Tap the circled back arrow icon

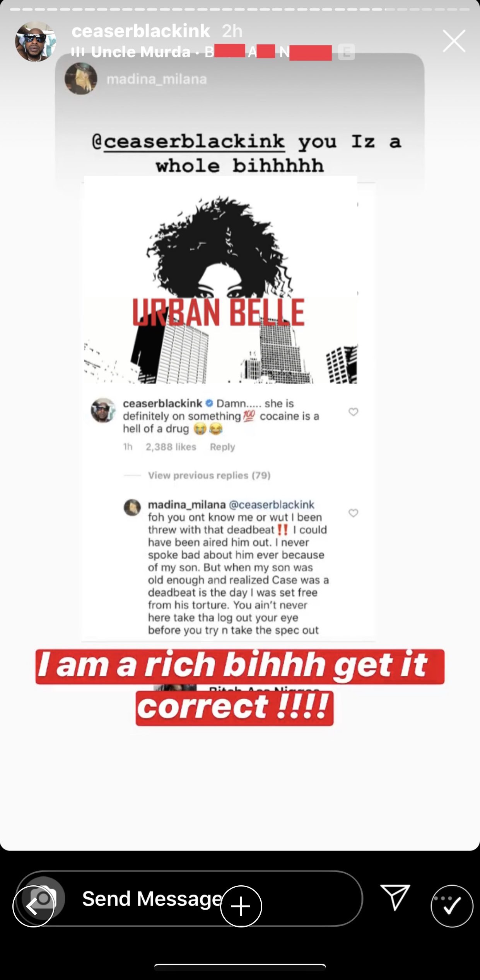coord(33,906)
